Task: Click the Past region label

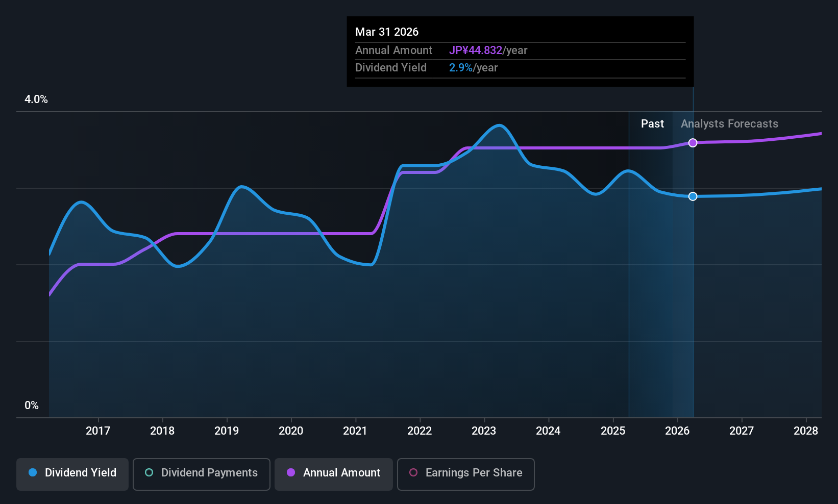Action: pos(652,124)
